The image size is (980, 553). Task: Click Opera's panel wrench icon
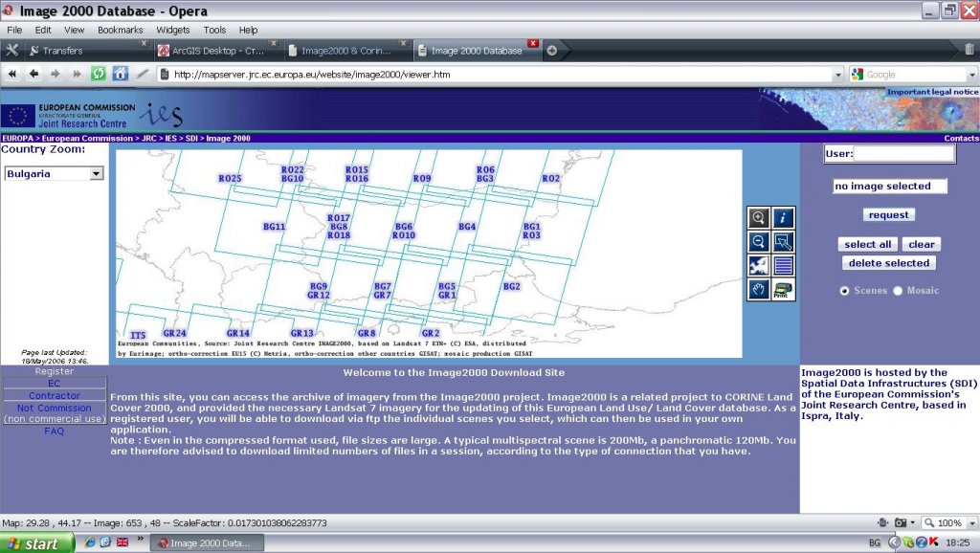click(x=11, y=50)
